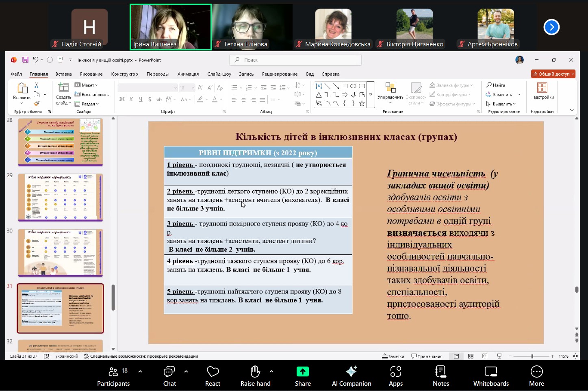
Task: Open the AI Companion panel
Action: (351, 376)
